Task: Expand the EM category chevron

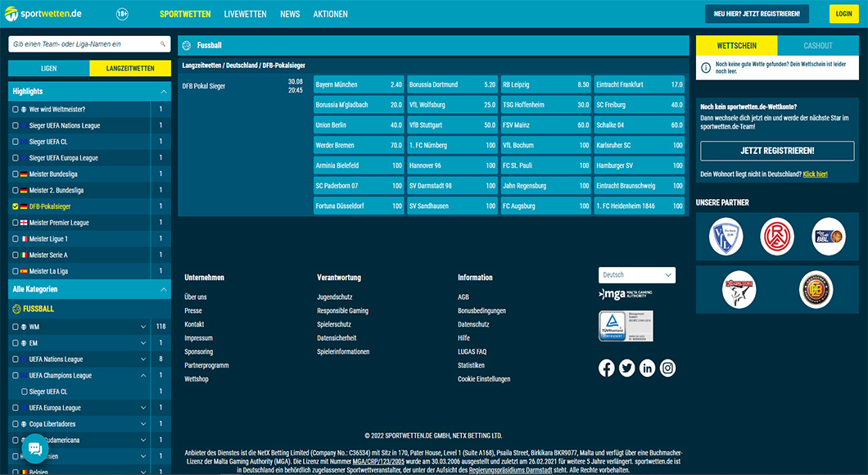Action: (143, 343)
